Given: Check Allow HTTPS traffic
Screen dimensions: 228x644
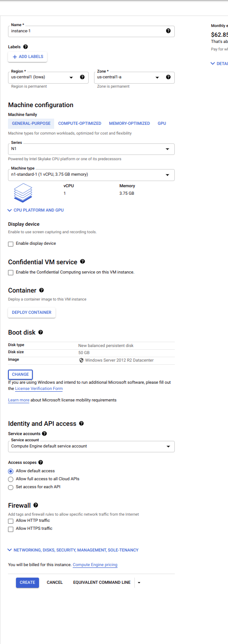Looking at the screenshot, I should click(11, 529).
